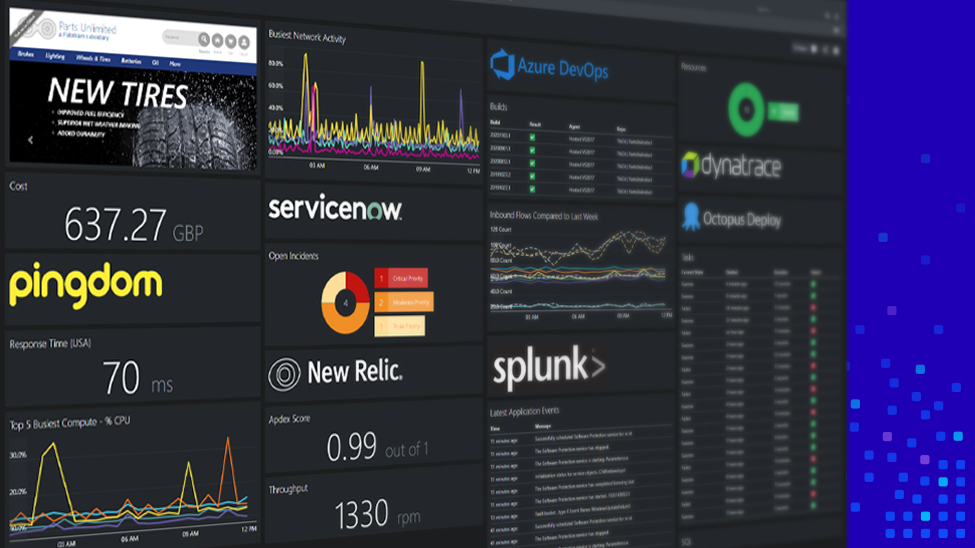Image resolution: width=975 pixels, height=548 pixels.
Task: Click the Octopus Deploy octopus icon
Action: (690, 217)
